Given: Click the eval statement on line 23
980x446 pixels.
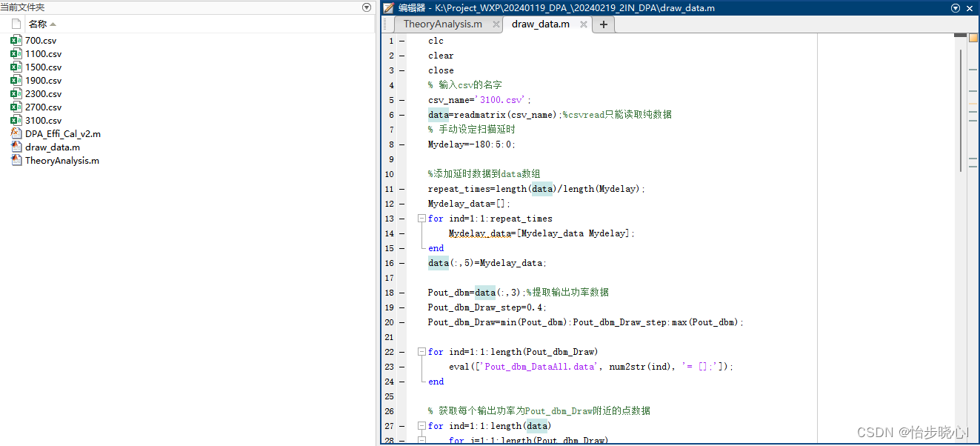Looking at the screenshot, I should click(x=591, y=367).
